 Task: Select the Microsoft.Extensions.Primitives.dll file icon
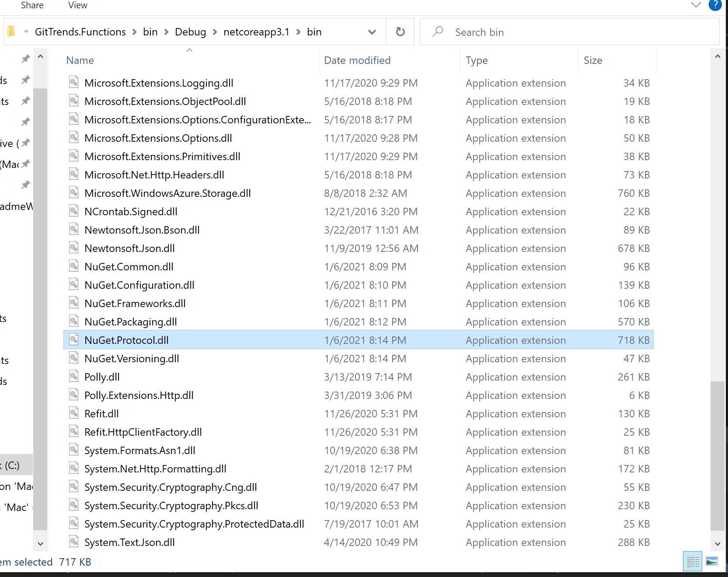tap(74, 156)
